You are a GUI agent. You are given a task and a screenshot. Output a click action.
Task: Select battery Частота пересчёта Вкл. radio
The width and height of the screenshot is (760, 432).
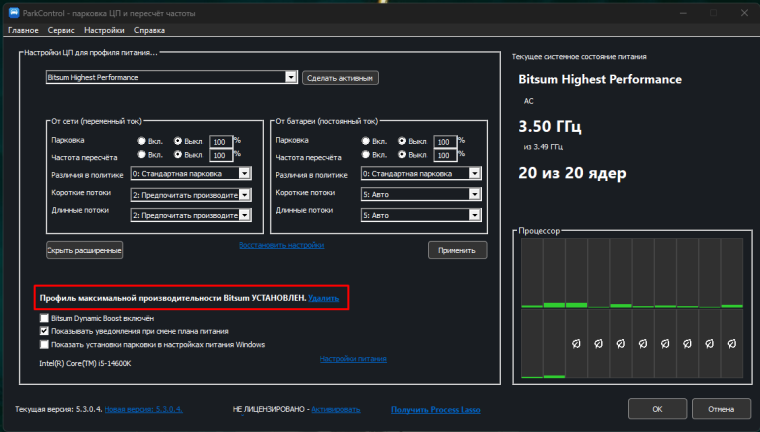pos(365,155)
